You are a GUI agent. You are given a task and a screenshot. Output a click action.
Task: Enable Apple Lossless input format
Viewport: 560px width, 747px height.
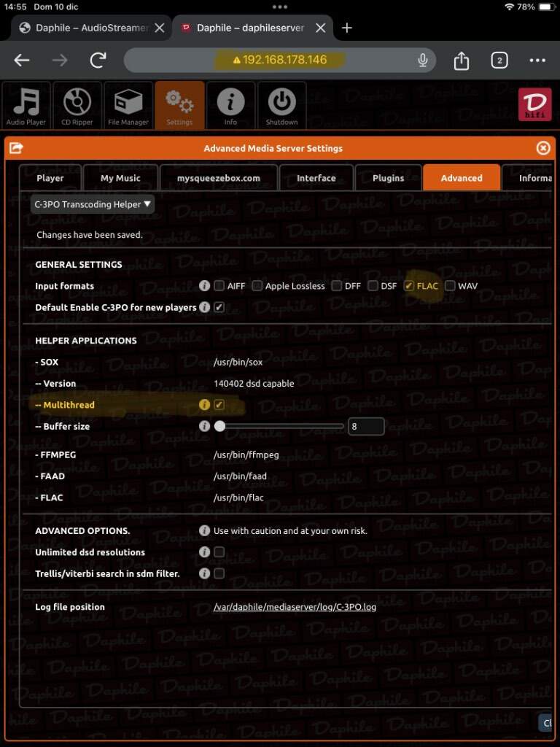pyautogui.click(x=257, y=286)
